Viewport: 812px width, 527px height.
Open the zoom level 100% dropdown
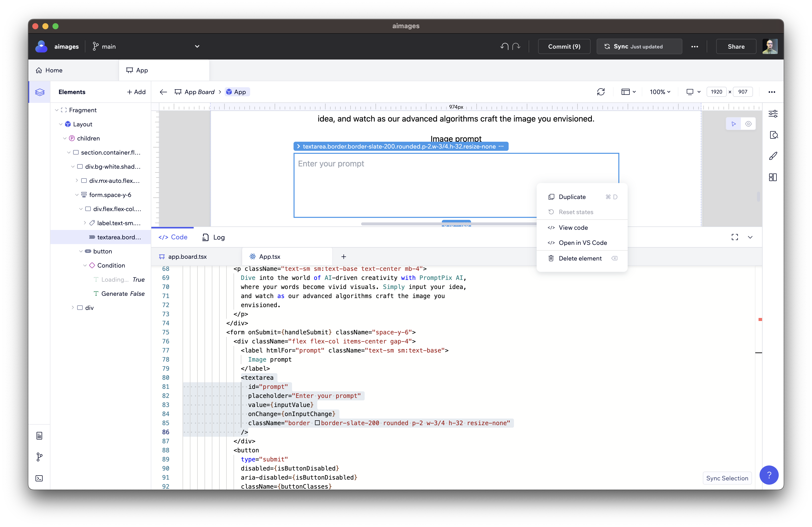pos(660,92)
